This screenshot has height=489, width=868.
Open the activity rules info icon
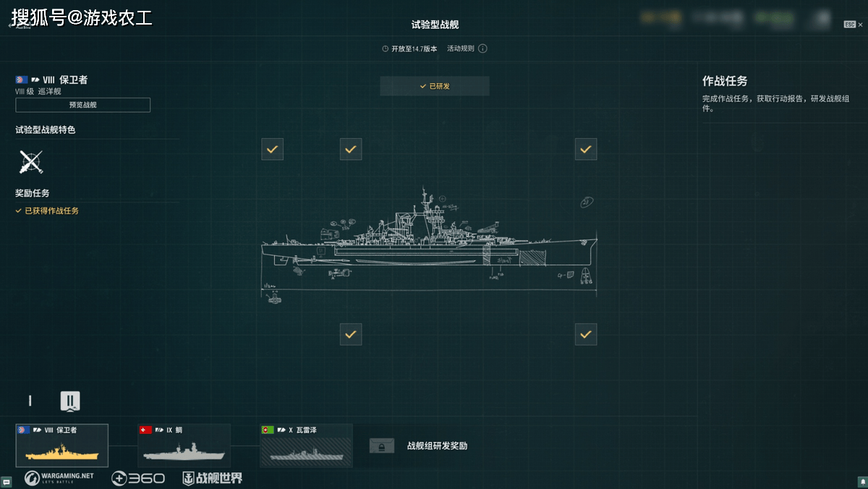(482, 48)
